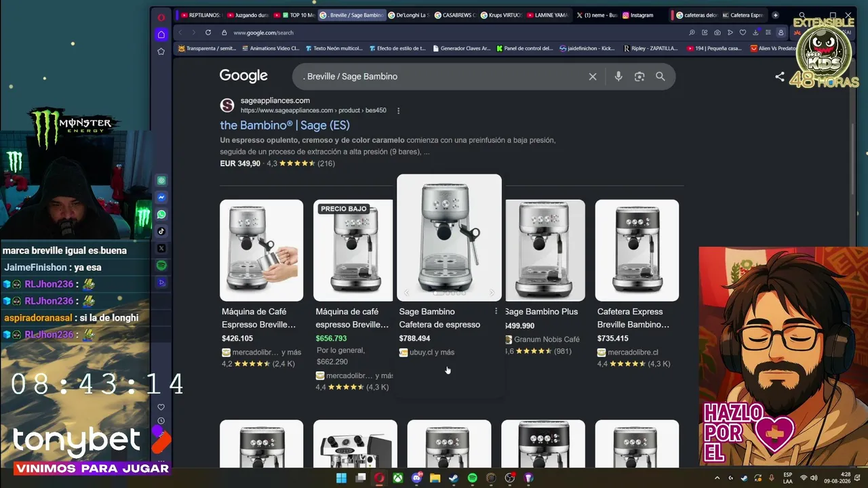Open ChatGPT in the Opera sidebar

pos(161,181)
